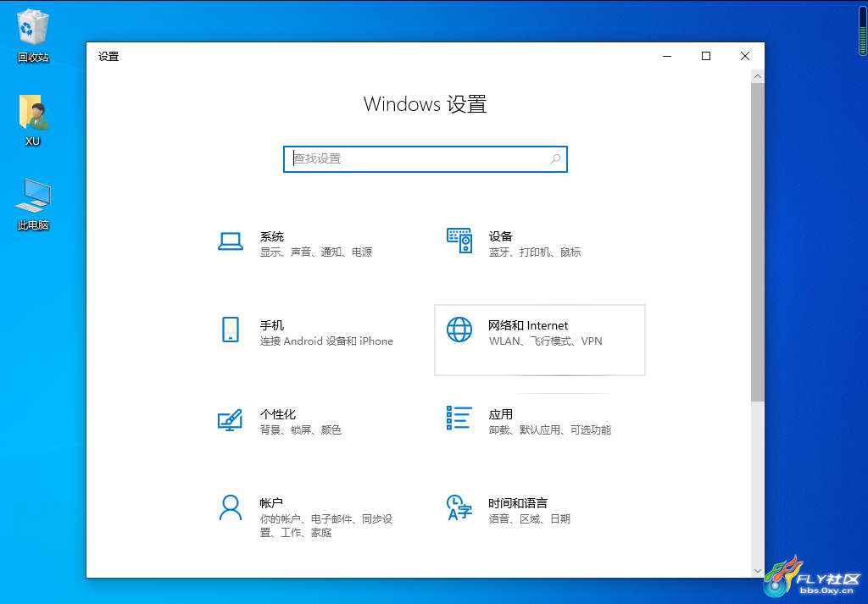
Task: Maximize the 设置 window
Action: coord(706,56)
